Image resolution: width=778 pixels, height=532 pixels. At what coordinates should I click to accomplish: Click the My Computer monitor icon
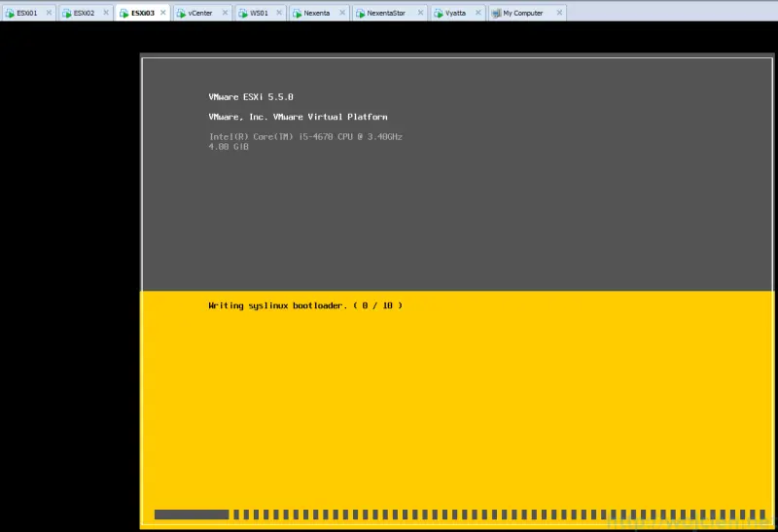tap(496, 14)
